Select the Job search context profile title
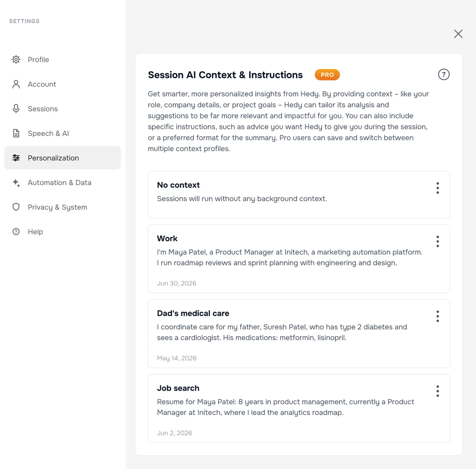This screenshot has height=469, width=476. pyautogui.click(x=178, y=389)
